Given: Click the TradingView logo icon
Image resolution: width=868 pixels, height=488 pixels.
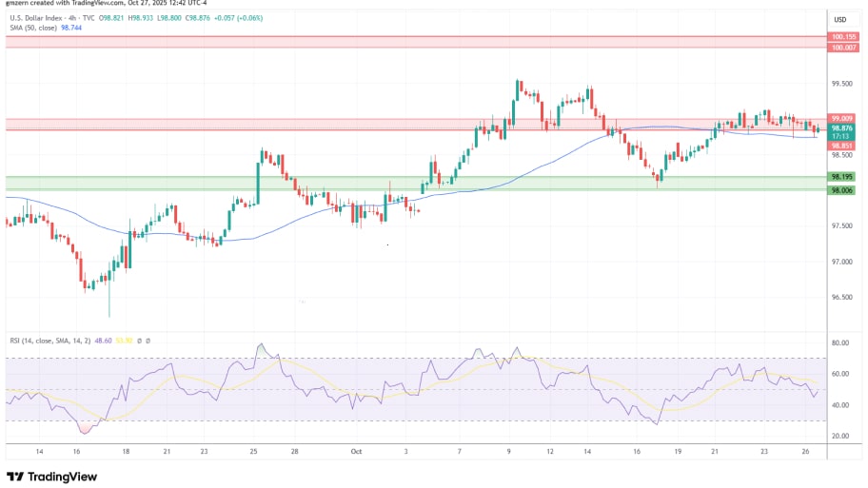Looking at the screenshot, I should [15, 477].
